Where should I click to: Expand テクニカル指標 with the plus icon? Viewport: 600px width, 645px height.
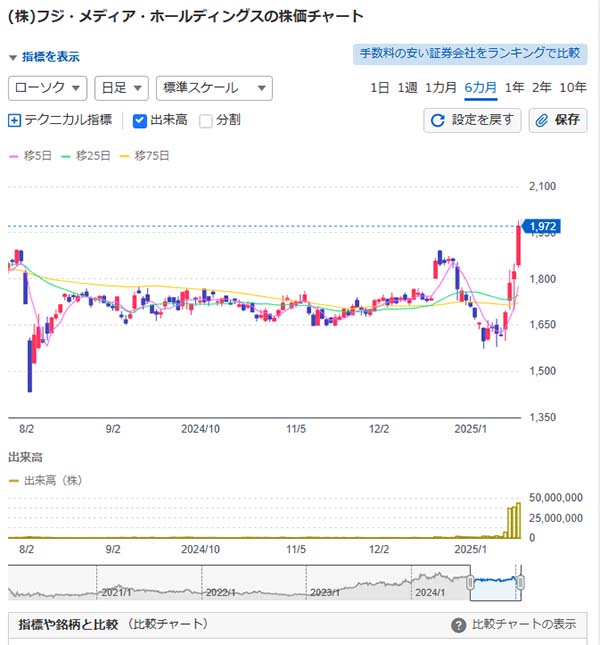pyautogui.click(x=14, y=121)
